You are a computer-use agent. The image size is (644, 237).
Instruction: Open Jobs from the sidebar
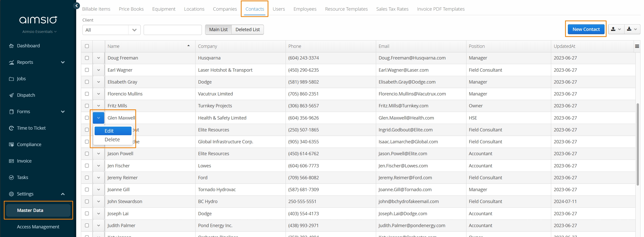point(21,79)
